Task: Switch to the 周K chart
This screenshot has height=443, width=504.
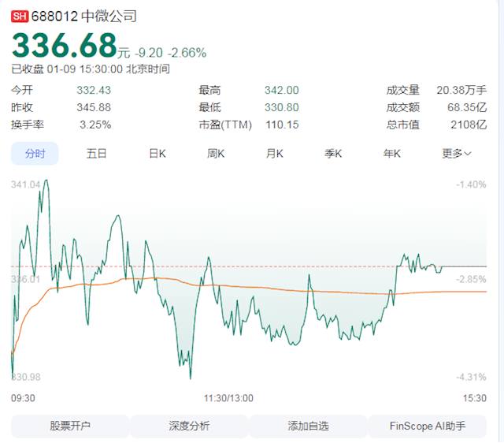Action: click(217, 154)
